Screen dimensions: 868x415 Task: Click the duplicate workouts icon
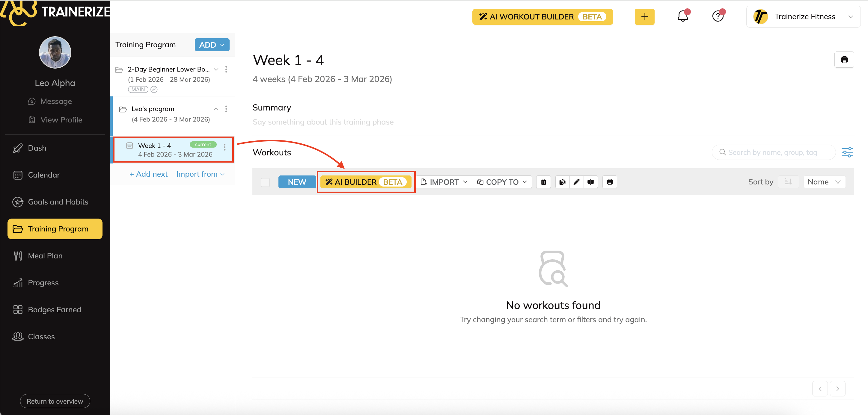click(x=562, y=182)
